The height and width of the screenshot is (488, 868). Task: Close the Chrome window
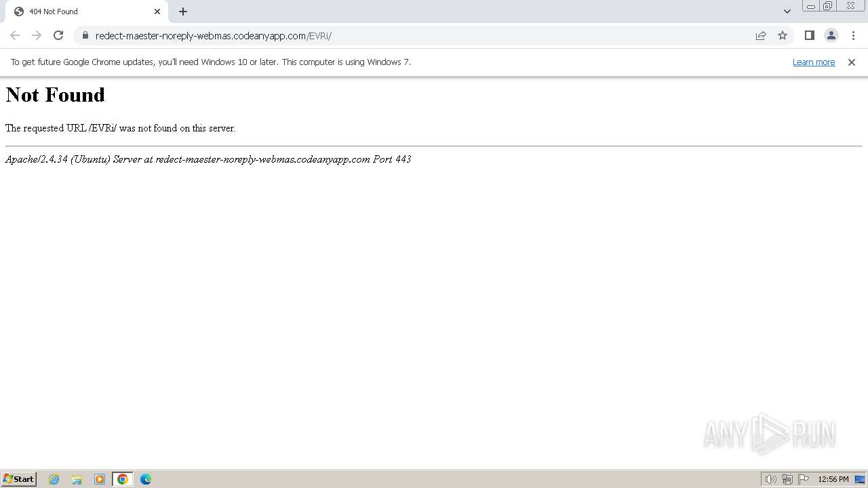tap(851, 6)
